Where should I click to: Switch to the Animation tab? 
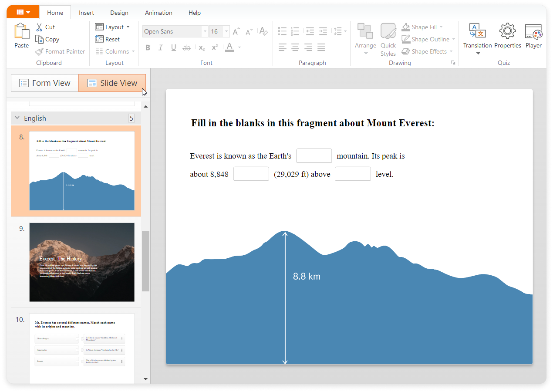(158, 13)
